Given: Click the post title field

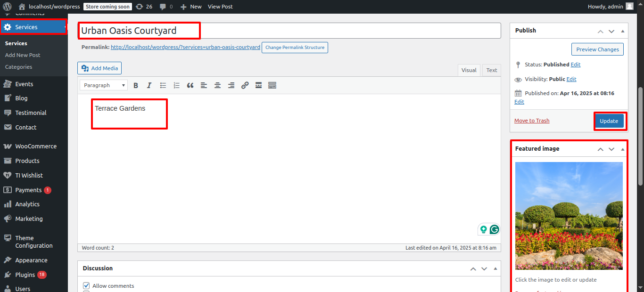Looking at the screenshot, I should tap(289, 31).
